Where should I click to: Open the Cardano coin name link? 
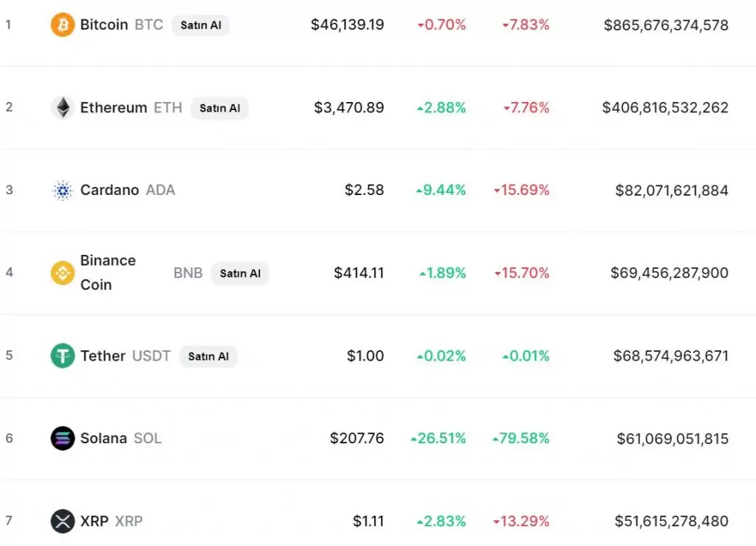109,191
